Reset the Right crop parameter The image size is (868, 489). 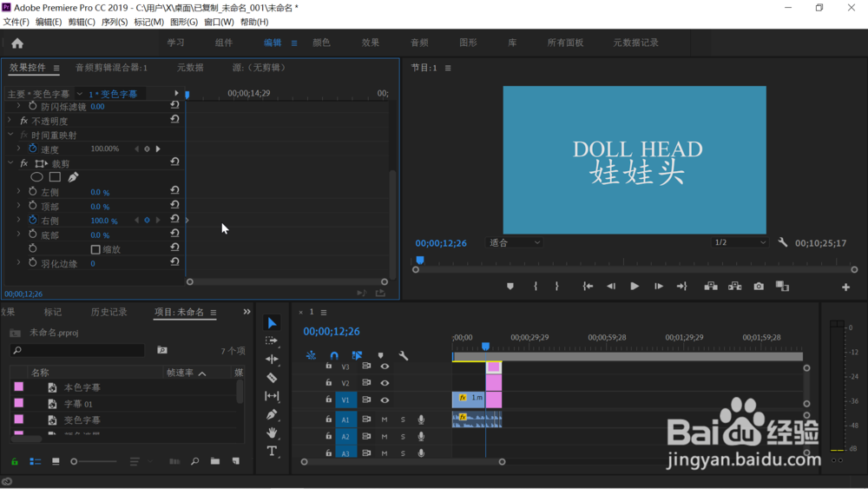point(174,219)
